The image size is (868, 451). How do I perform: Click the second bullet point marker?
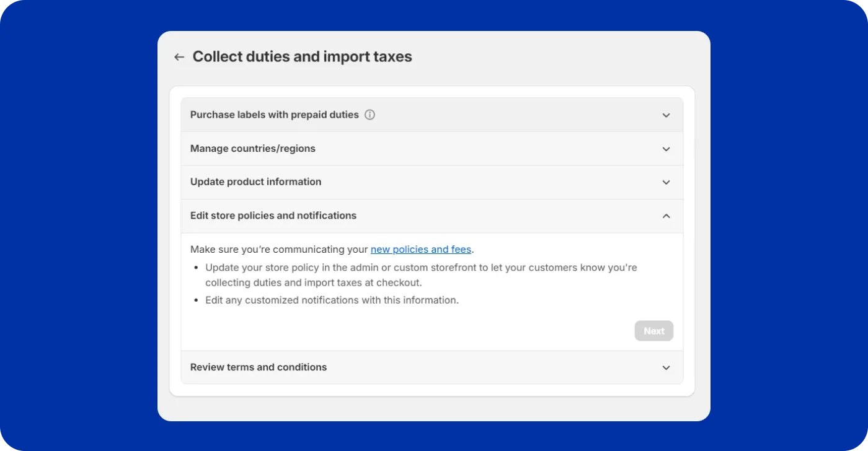coord(197,300)
